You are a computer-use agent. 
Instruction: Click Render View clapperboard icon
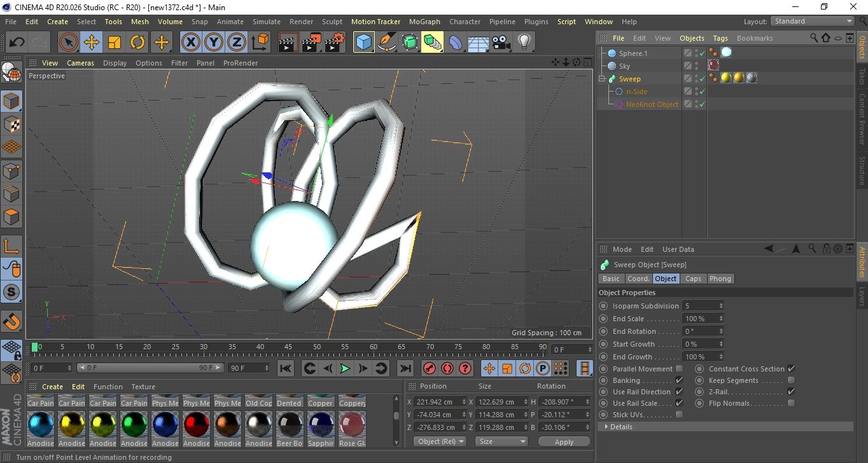pos(289,43)
